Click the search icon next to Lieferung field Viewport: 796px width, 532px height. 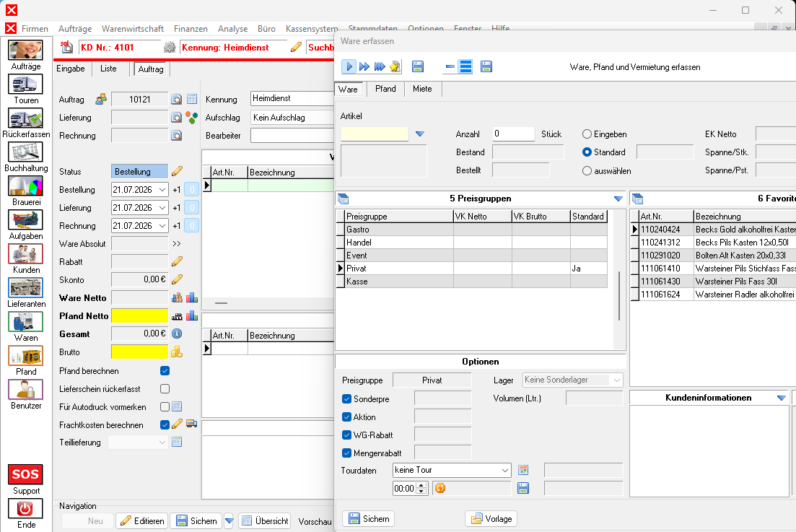point(176,118)
